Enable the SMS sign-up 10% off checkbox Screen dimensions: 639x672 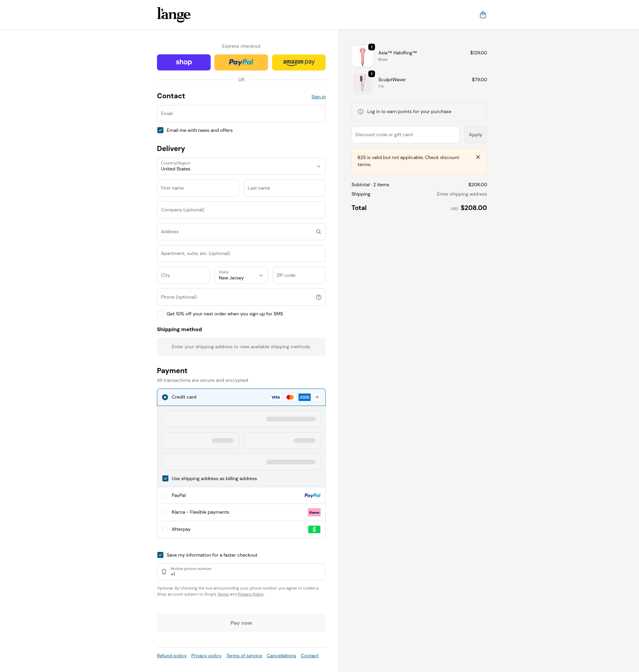pos(160,314)
